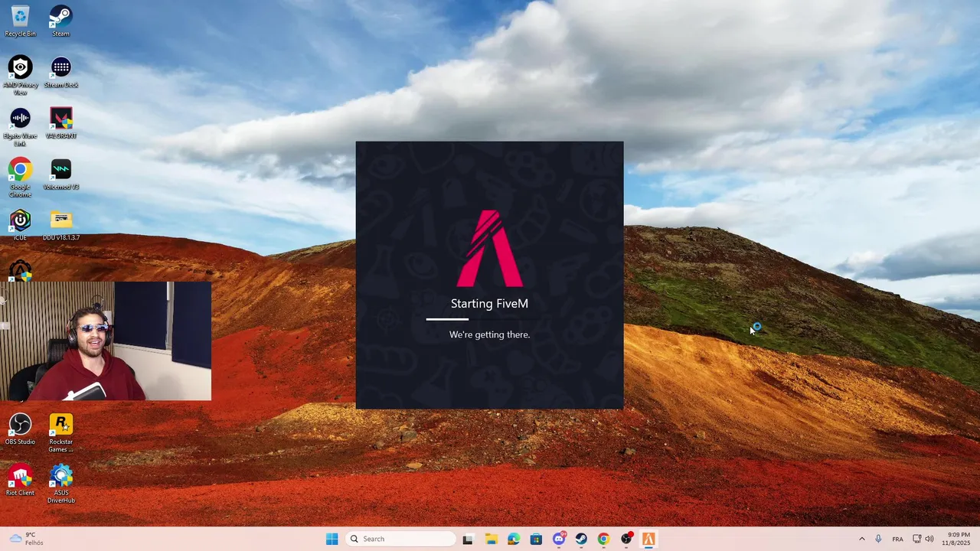Select the Rockstar Games launcher shortcut
The height and width of the screenshot is (551, 980).
click(60, 432)
